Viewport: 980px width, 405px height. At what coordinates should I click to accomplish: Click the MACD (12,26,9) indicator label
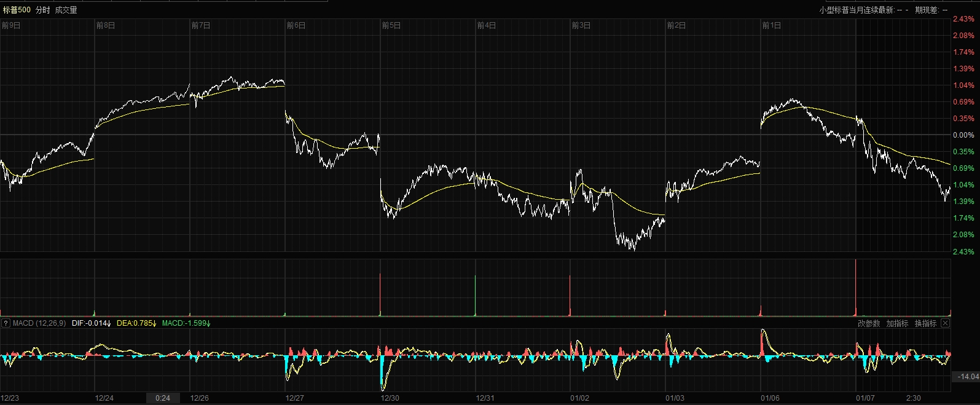click(x=39, y=323)
